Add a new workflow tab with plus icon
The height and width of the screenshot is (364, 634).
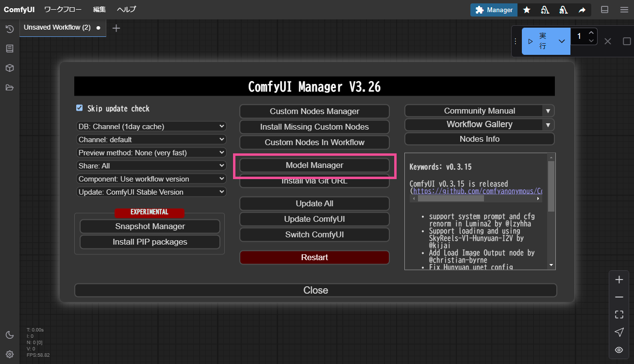116,28
